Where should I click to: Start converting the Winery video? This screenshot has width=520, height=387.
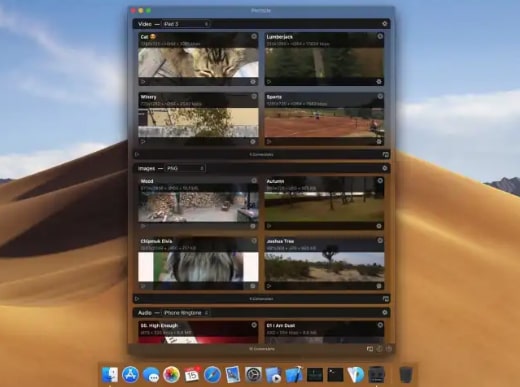point(143,142)
